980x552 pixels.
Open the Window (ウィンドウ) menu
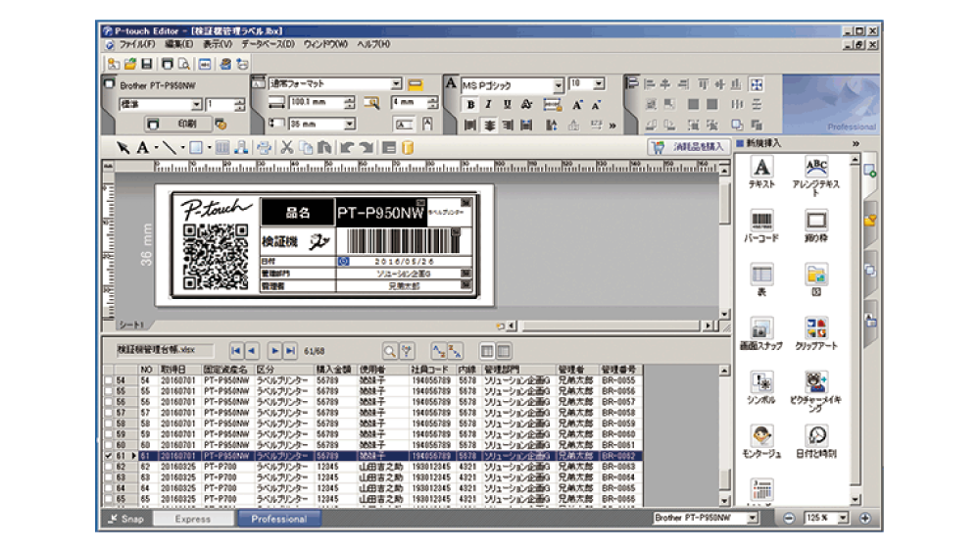click(325, 44)
